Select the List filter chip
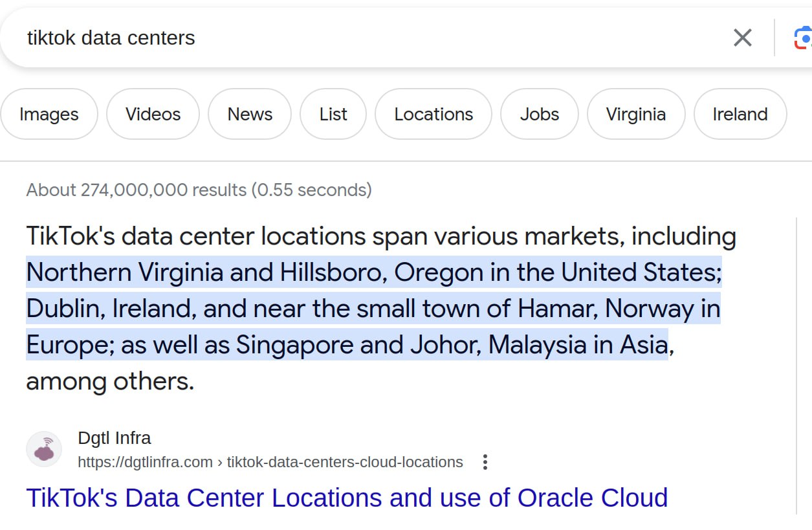The width and height of the screenshot is (812, 530). pyautogui.click(x=333, y=114)
